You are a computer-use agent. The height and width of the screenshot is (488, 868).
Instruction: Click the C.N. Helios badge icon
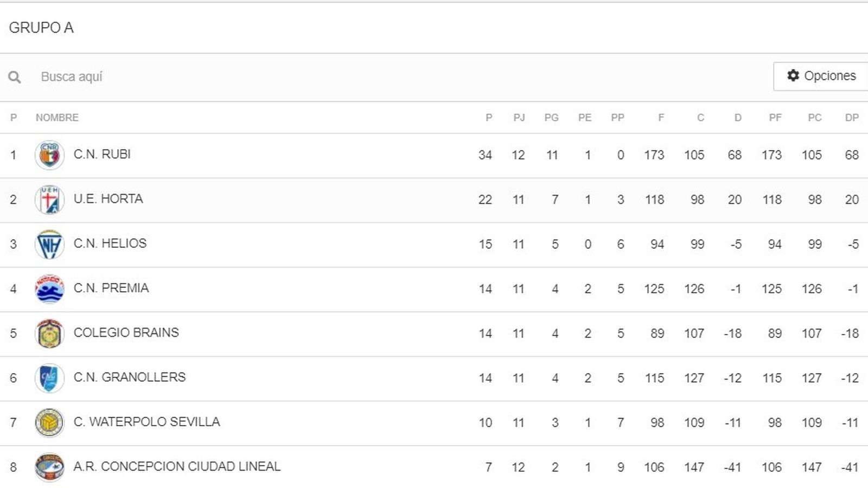click(x=49, y=243)
